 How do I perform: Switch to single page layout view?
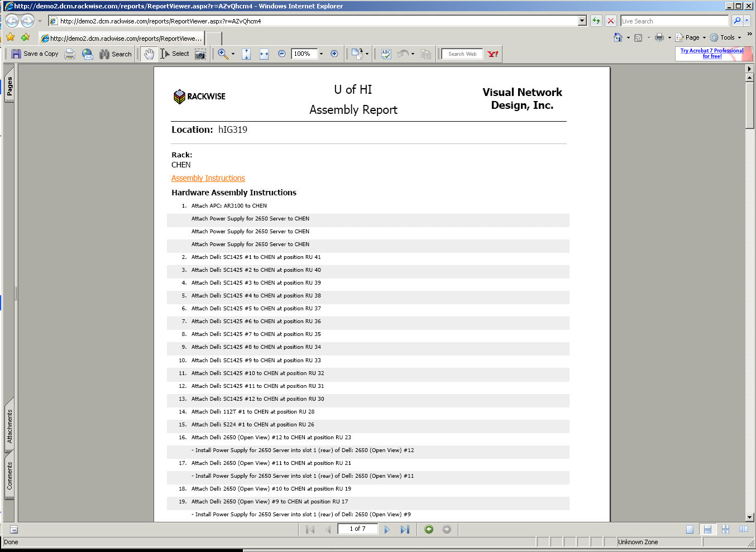coord(690,529)
